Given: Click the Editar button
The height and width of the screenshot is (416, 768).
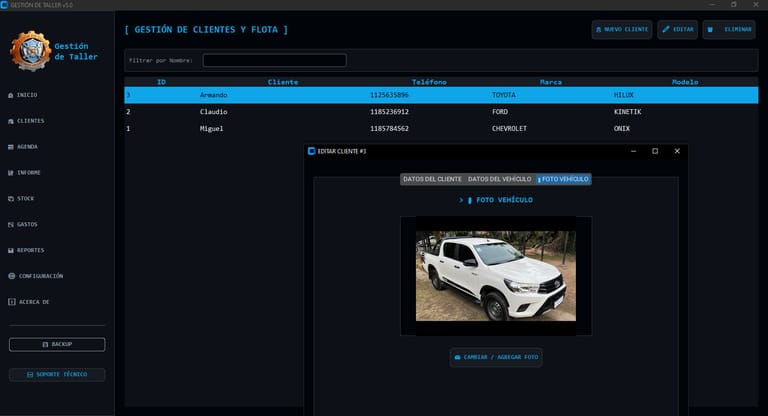Looking at the screenshot, I should click(677, 30).
